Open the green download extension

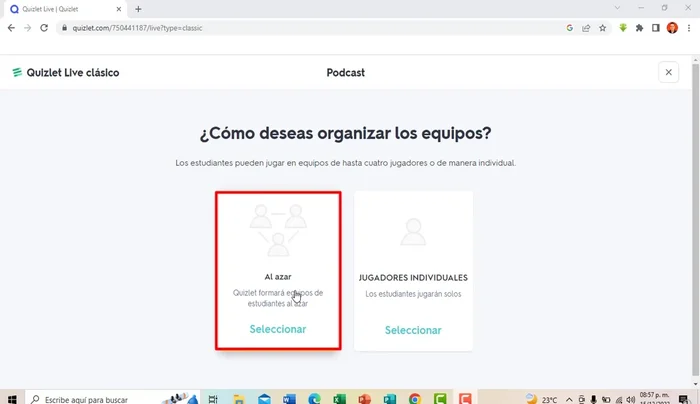[x=623, y=28]
